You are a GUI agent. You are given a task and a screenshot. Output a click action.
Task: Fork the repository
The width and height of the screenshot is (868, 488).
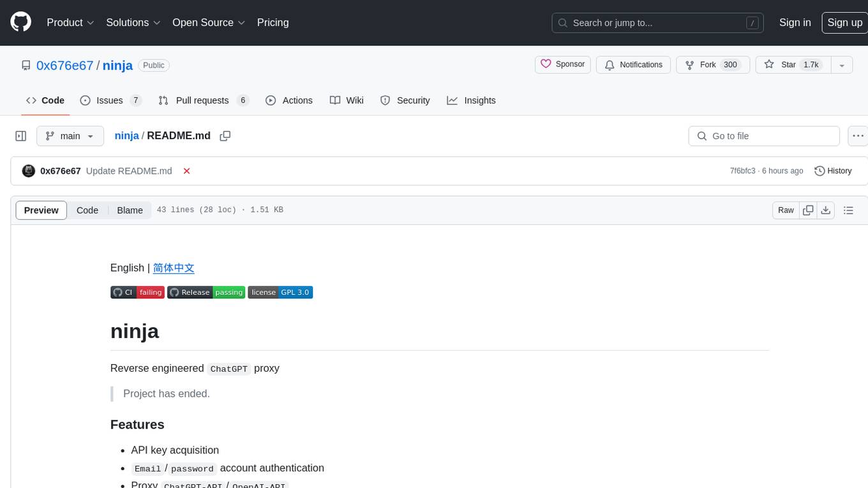click(712, 65)
